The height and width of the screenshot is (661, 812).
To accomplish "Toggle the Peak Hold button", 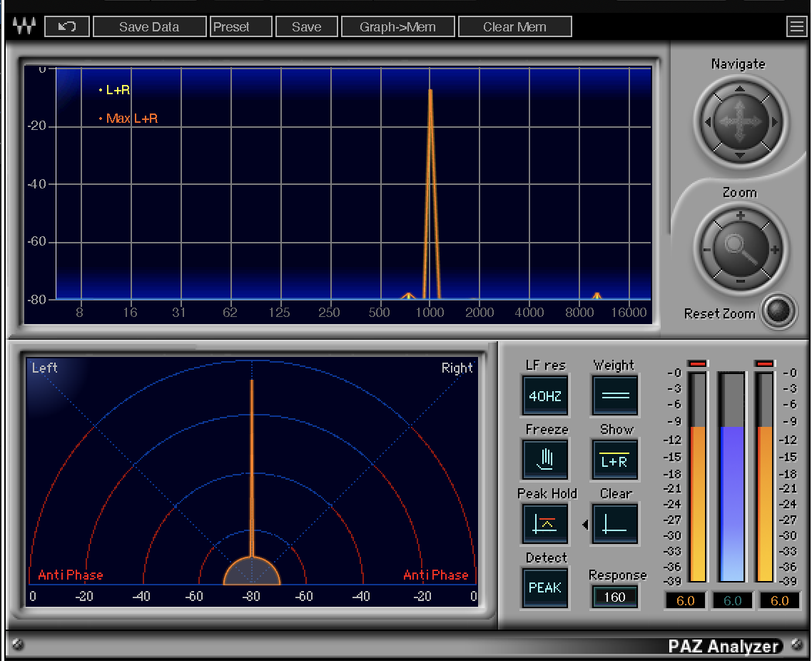I will 545,524.
